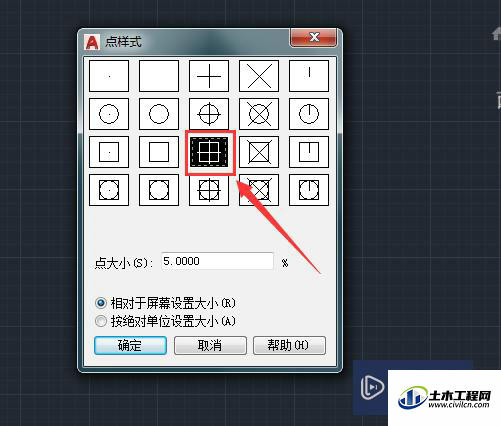The width and height of the screenshot is (501, 426).
Task: Click the video play logo icon
Action: pyautogui.click(x=372, y=387)
